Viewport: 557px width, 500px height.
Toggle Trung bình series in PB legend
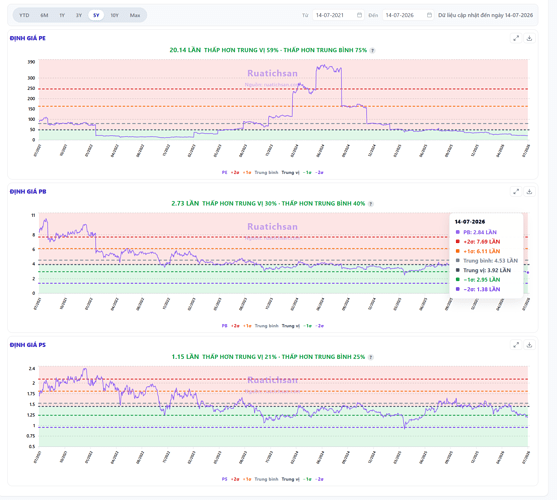tap(266, 326)
